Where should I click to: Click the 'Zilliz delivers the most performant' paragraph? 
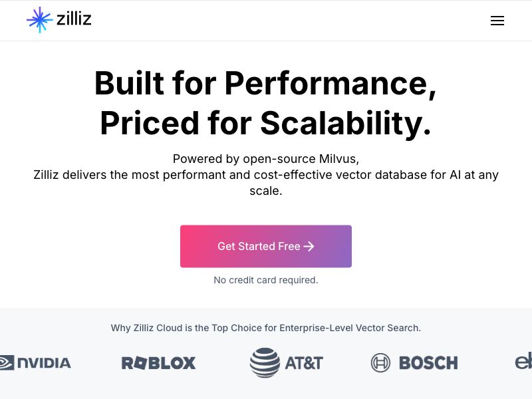click(x=265, y=175)
